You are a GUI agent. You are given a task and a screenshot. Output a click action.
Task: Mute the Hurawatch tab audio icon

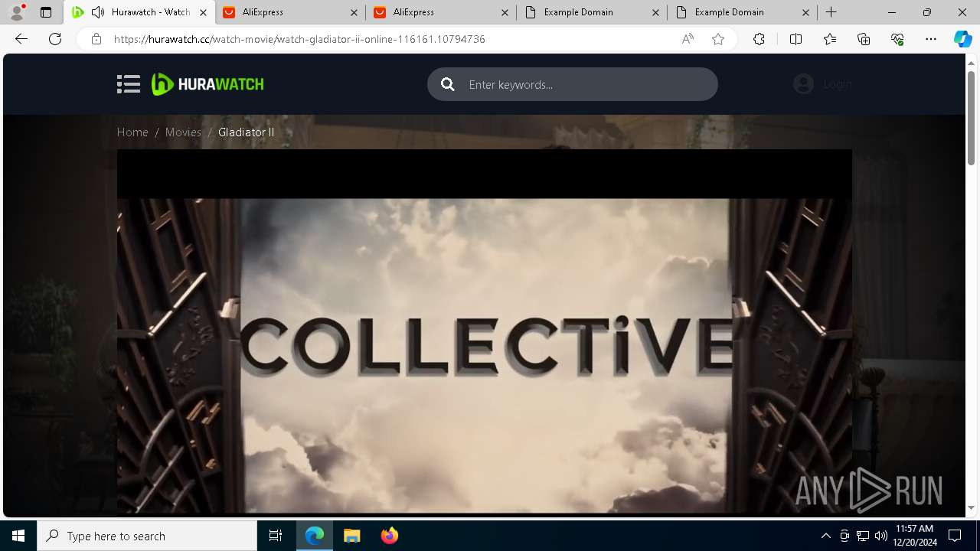tap(97, 12)
